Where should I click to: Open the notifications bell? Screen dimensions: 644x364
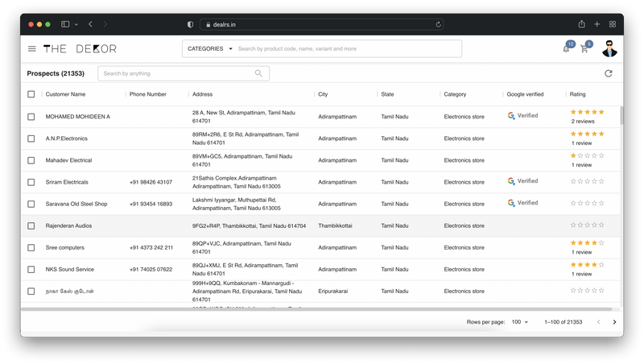click(x=567, y=49)
